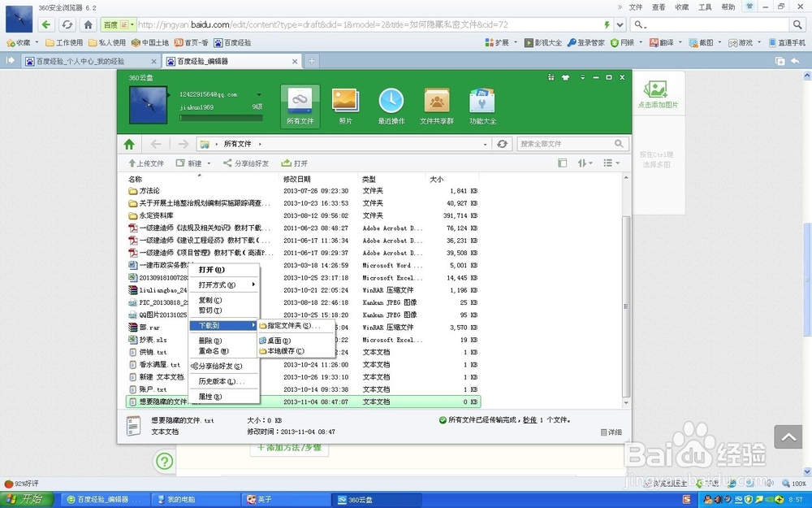Open the view mode dropdown

pos(611,163)
